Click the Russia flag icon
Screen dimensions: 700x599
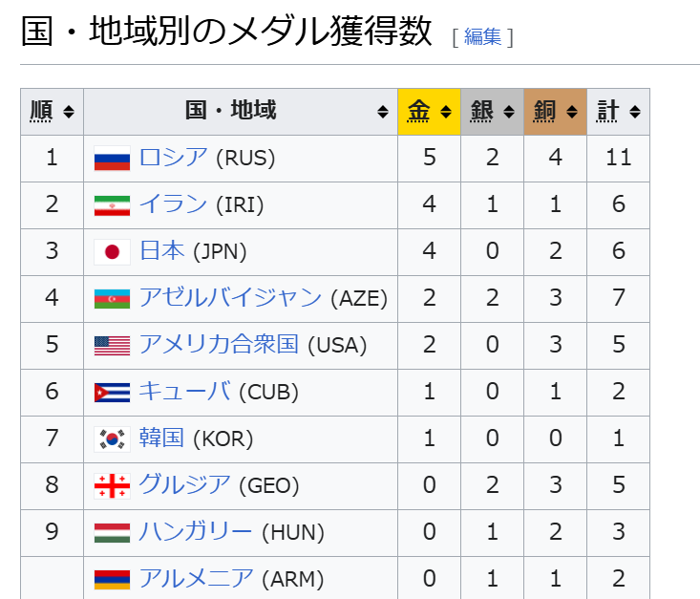112,159
